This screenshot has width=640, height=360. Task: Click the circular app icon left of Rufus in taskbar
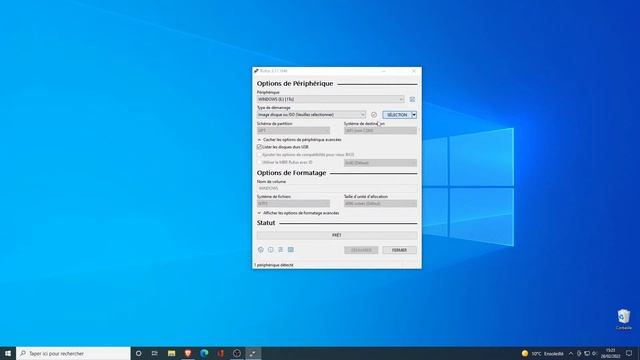pos(237,353)
